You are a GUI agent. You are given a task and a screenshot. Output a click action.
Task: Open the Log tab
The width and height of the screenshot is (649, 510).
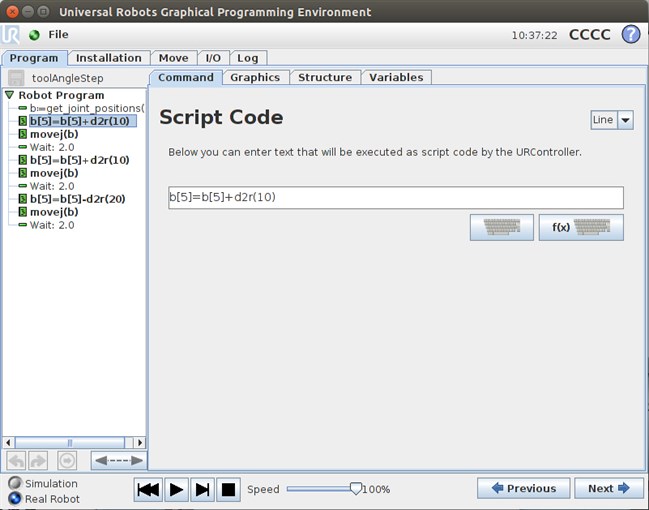pos(248,58)
